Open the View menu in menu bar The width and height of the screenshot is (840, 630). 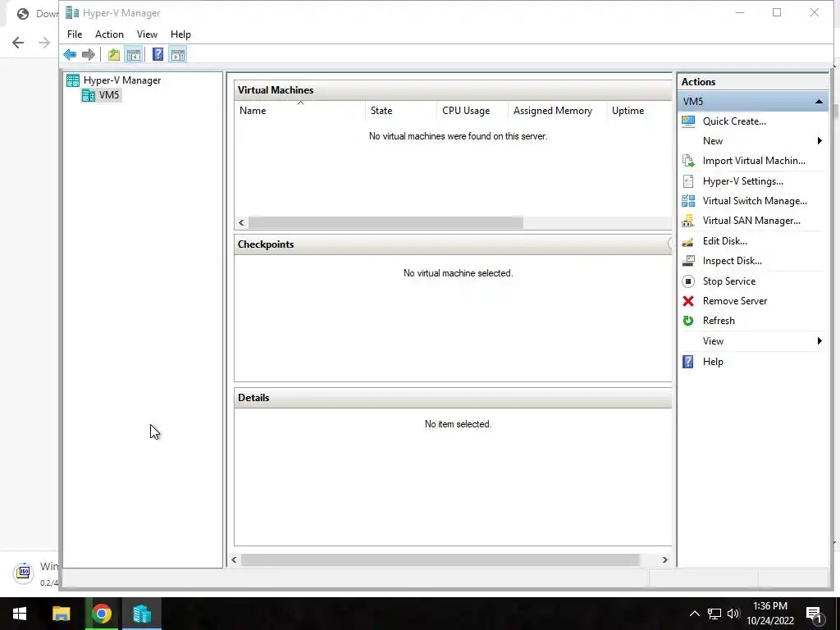tap(147, 34)
